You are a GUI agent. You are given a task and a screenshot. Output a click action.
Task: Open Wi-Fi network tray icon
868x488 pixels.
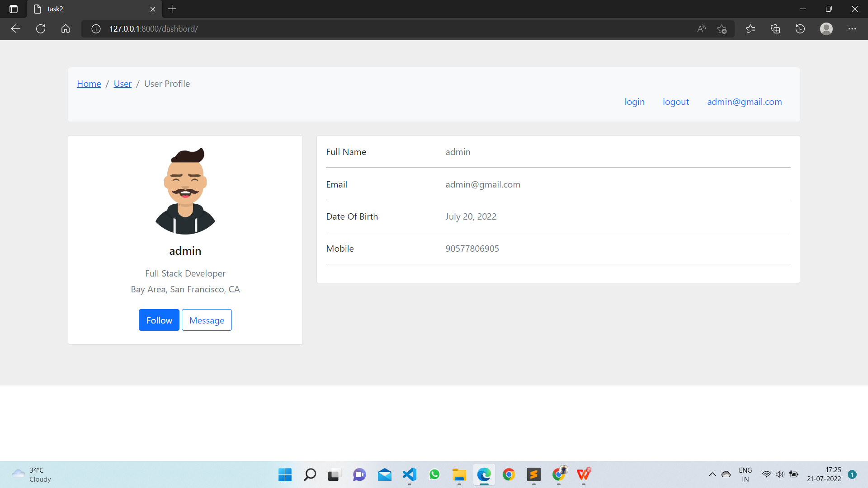click(767, 474)
